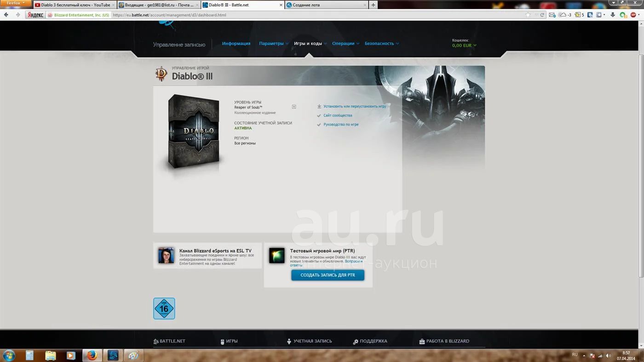Open the Firefox application menu

[x=16, y=3]
